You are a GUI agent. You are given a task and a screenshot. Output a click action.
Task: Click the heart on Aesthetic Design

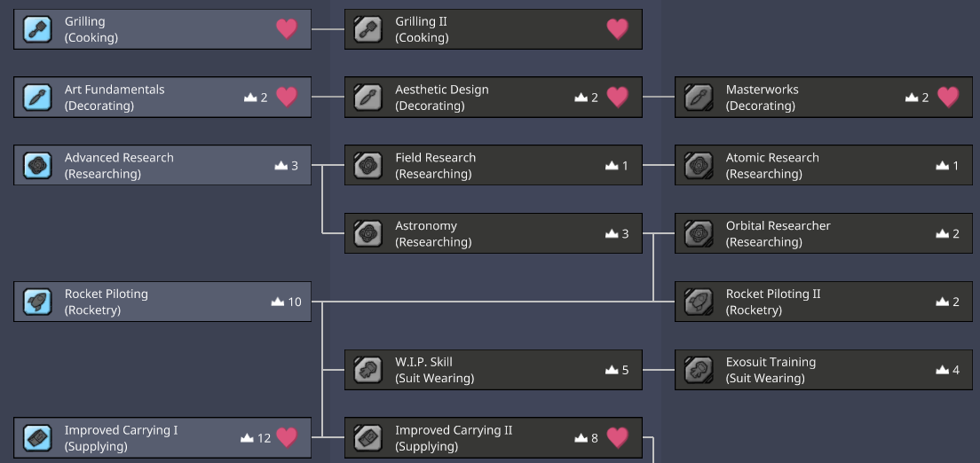point(617,98)
